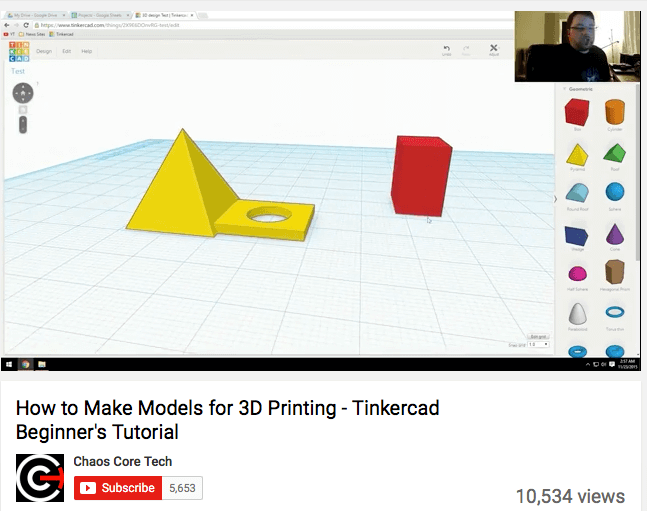Screen dimensions: 647x511
Task: Open the YT bookmark
Action: (9, 34)
